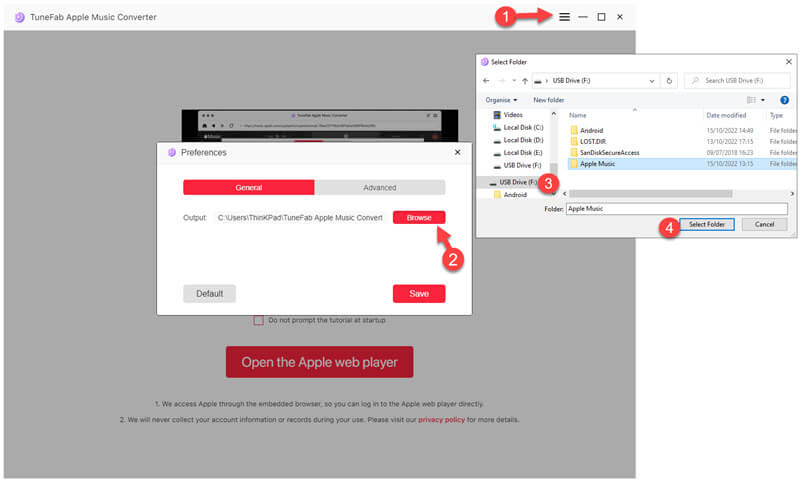Cancel the Select Folder dialog
Viewport: 800px width, 480px height.
pyautogui.click(x=764, y=224)
